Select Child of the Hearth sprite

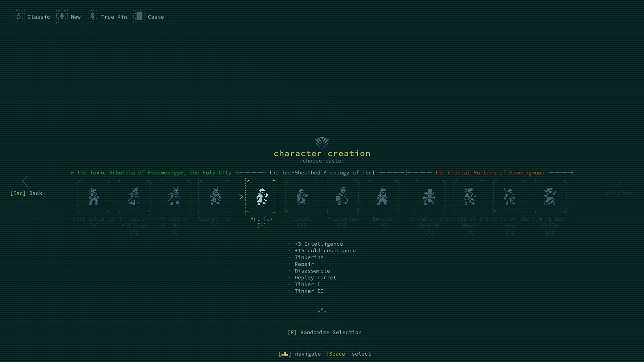pyautogui.click(x=429, y=197)
